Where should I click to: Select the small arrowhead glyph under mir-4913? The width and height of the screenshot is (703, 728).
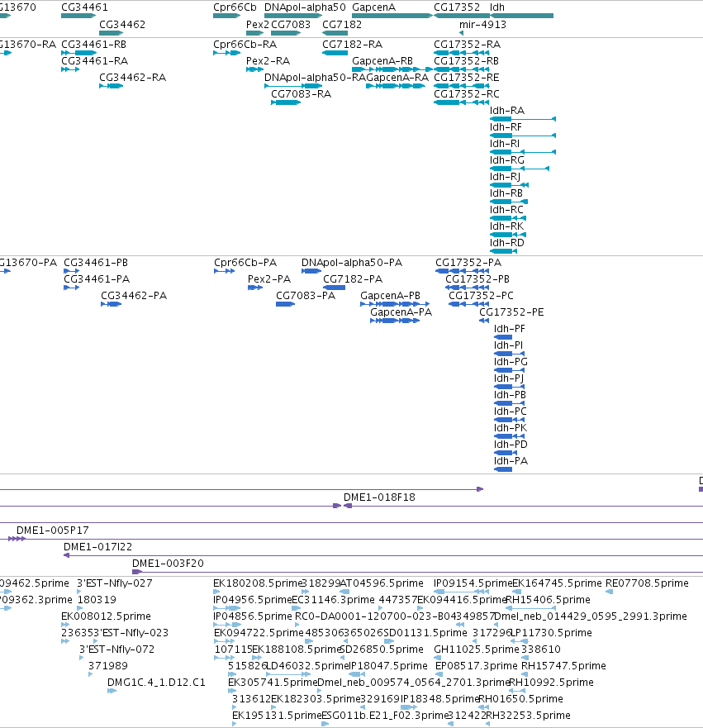click(461, 33)
